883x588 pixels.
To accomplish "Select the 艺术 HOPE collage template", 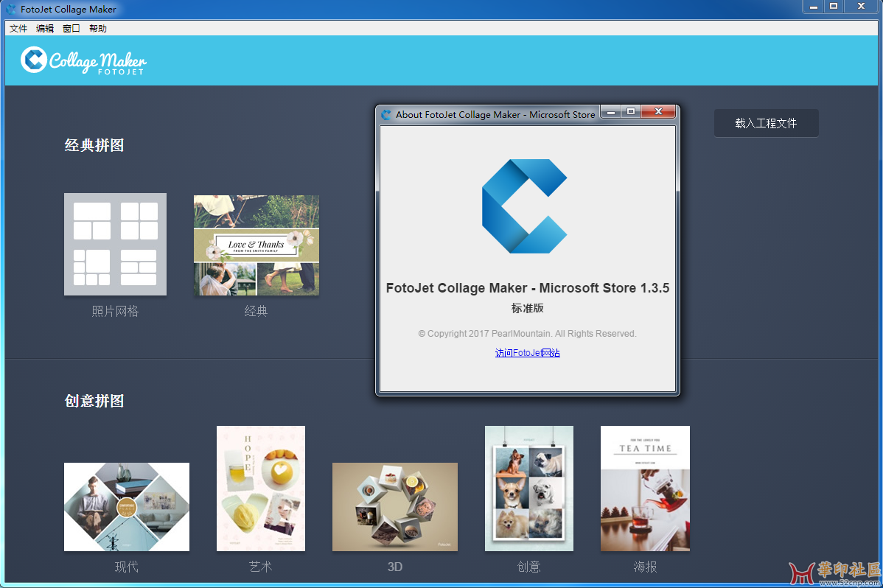I will click(261, 489).
